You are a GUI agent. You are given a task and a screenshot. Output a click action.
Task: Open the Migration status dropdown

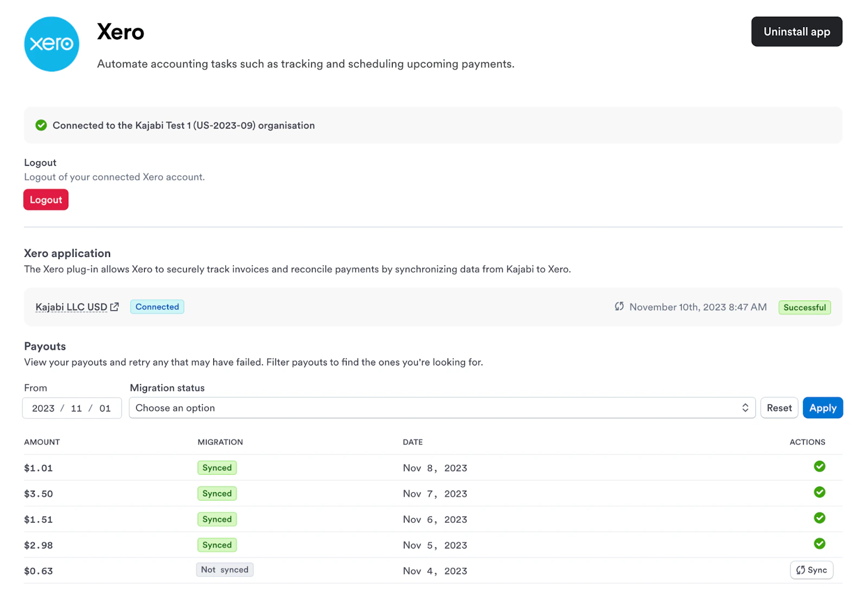click(442, 408)
